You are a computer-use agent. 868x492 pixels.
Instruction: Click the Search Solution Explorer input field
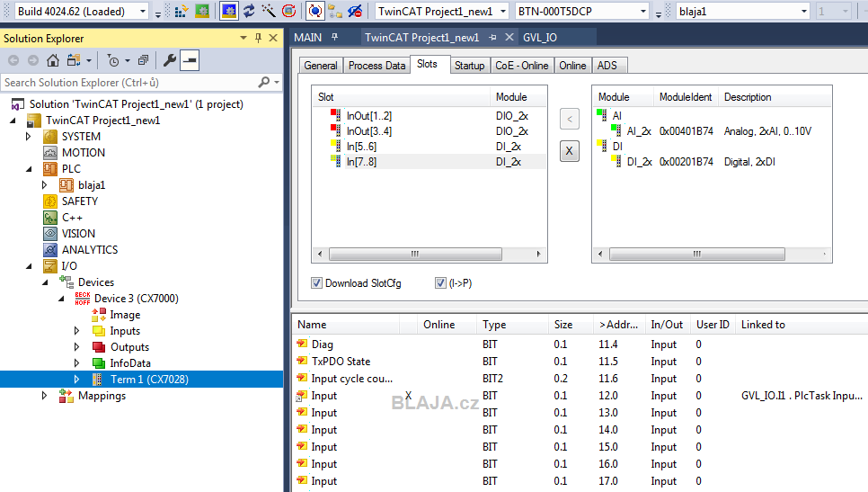coord(130,83)
